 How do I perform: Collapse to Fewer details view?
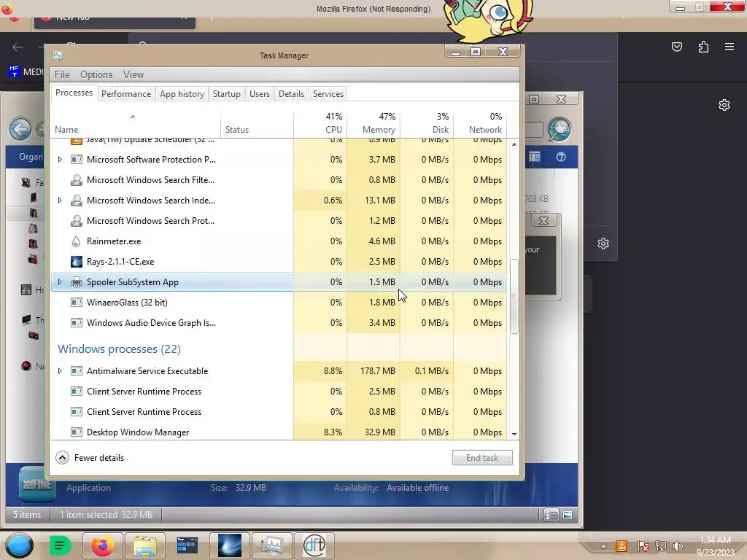90,458
